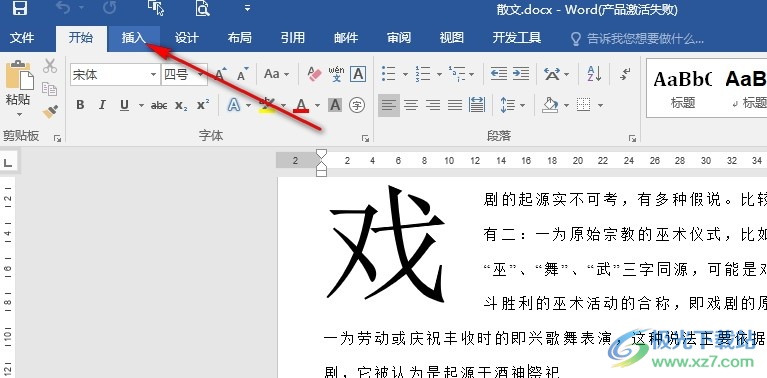Click the Save icon in title bar

tap(20, 8)
